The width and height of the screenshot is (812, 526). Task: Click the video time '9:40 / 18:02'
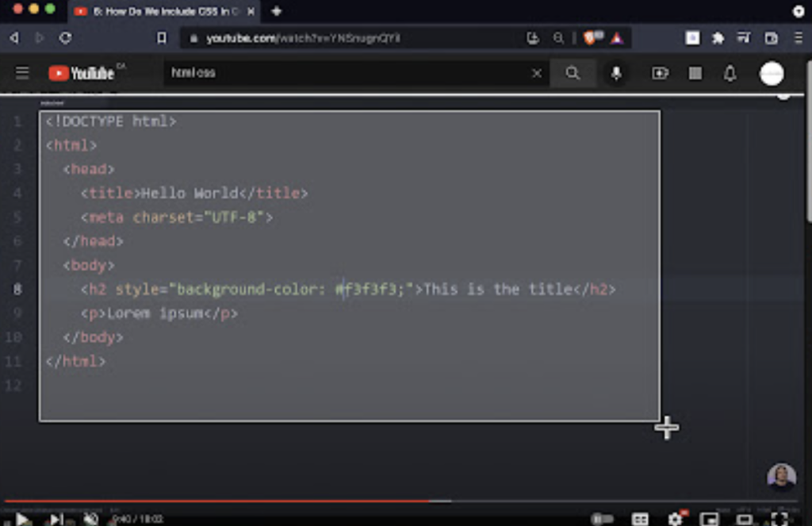(x=138, y=519)
